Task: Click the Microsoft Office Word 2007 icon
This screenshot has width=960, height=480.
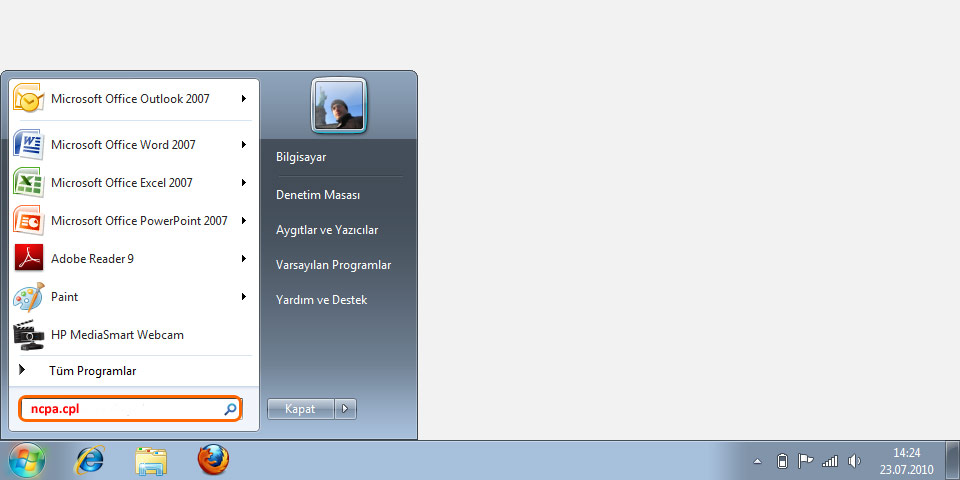Action: (28, 144)
